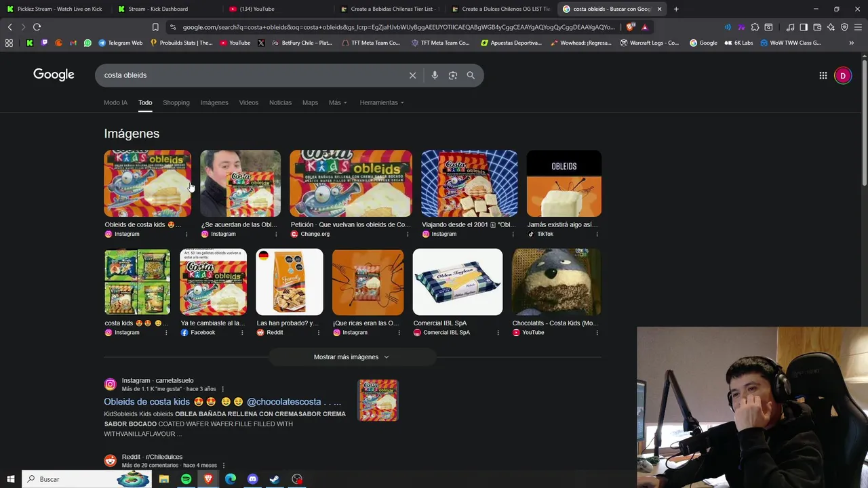Open the 6K Labs bookmark
Screen dimensions: 868x488
[740, 43]
